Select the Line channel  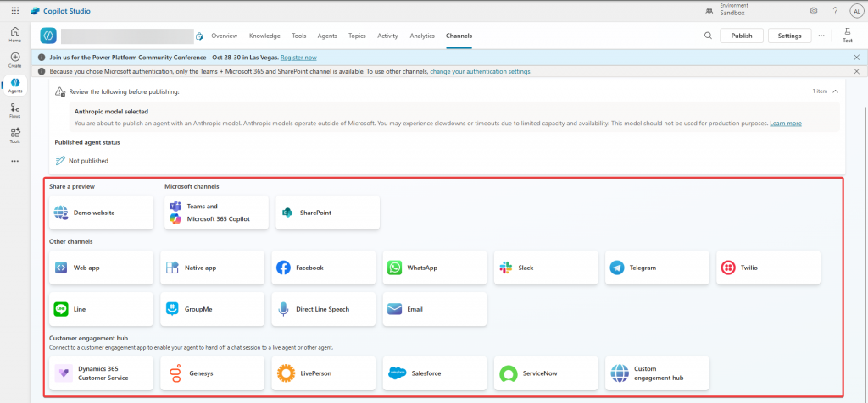(102, 309)
